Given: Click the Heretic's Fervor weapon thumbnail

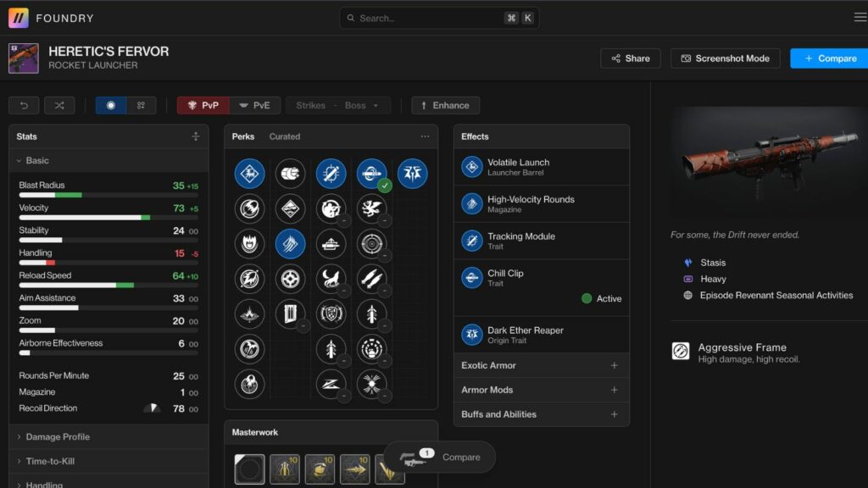Looking at the screenshot, I should [23, 58].
